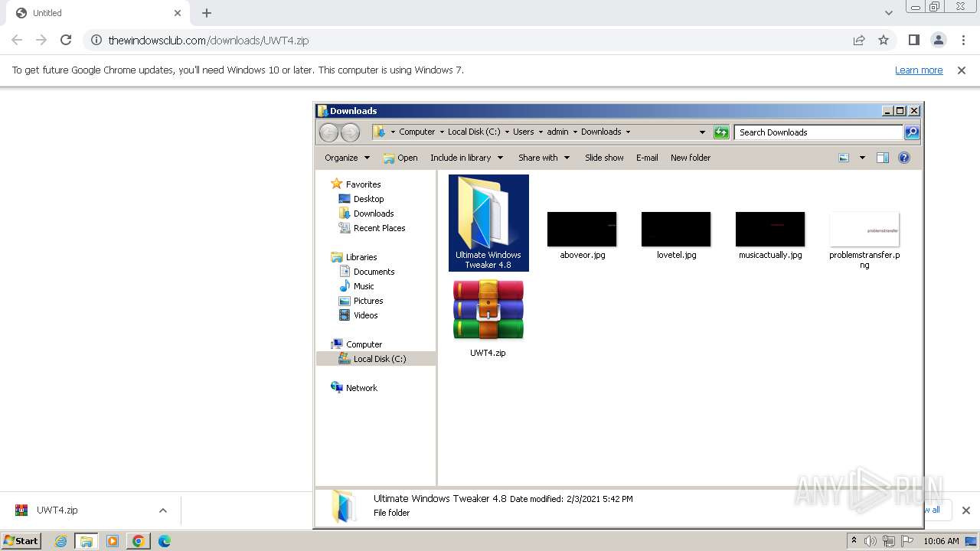980x551 pixels.
Task: Open the Windows Start menu
Action: click(x=21, y=540)
